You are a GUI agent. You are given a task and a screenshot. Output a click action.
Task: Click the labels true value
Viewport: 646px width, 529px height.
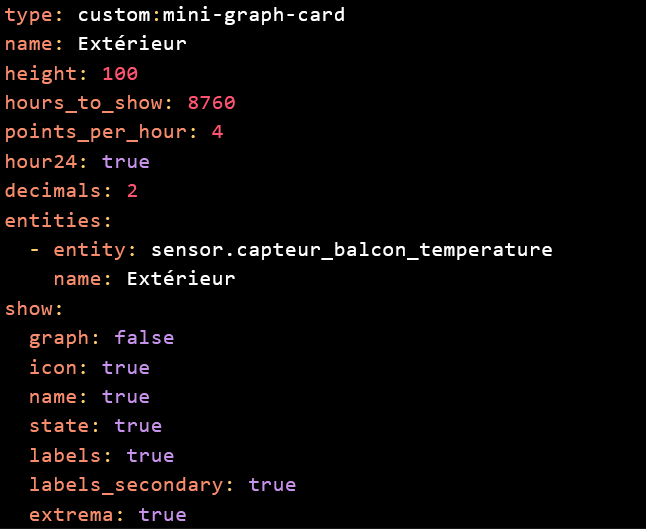(150, 456)
